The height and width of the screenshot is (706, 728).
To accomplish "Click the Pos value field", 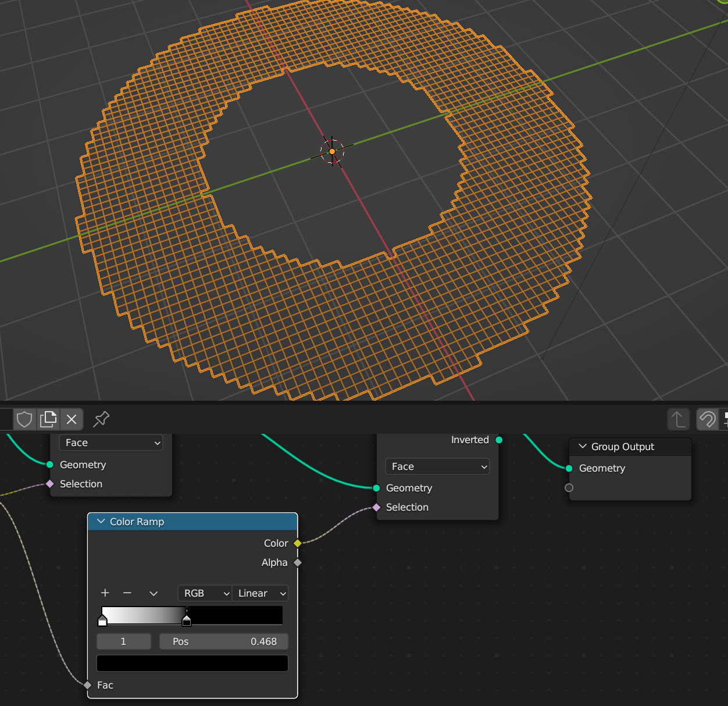I will coord(224,641).
